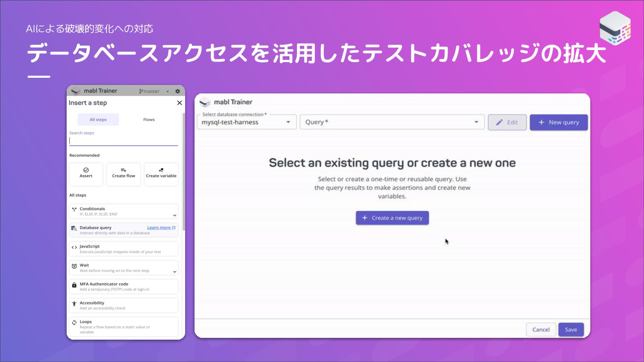Focus the Search steps input field
This screenshot has width=644, height=362.
pos(123,141)
